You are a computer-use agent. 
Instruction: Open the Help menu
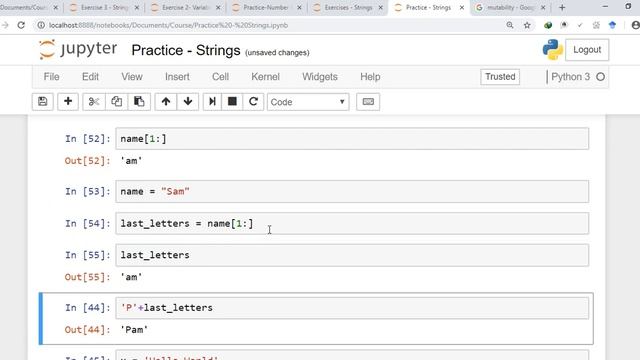click(x=370, y=77)
